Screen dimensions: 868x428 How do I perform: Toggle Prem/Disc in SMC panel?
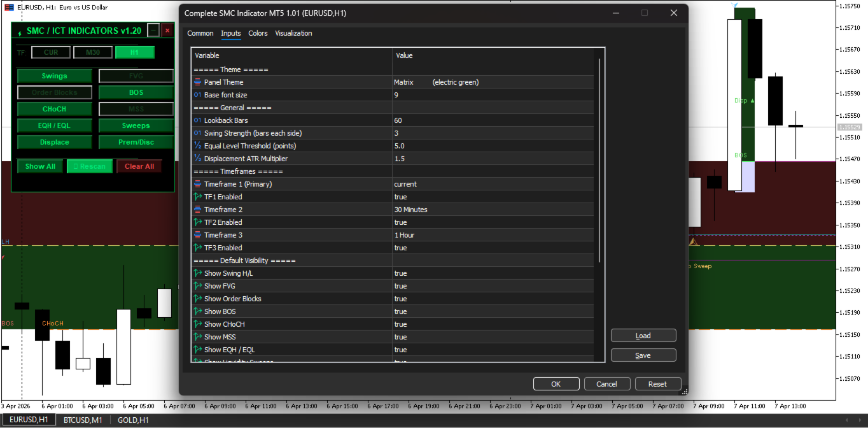pos(136,142)
